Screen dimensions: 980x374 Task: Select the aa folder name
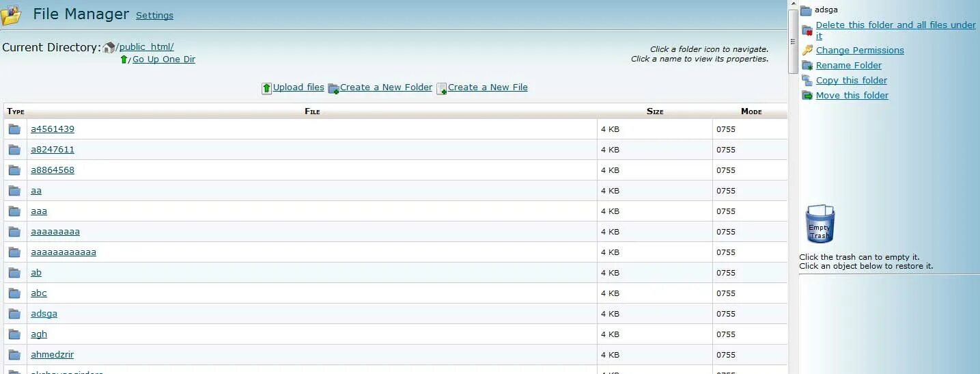click(36, 191)
